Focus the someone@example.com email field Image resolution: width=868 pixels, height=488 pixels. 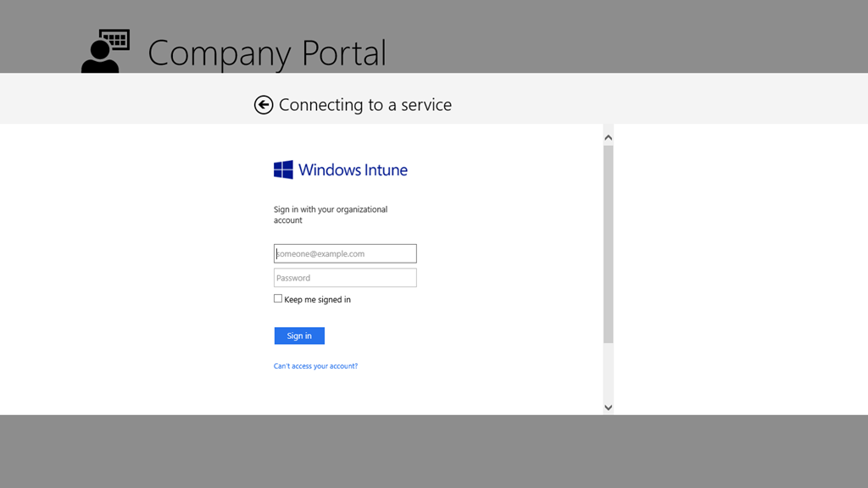point(345,253)
